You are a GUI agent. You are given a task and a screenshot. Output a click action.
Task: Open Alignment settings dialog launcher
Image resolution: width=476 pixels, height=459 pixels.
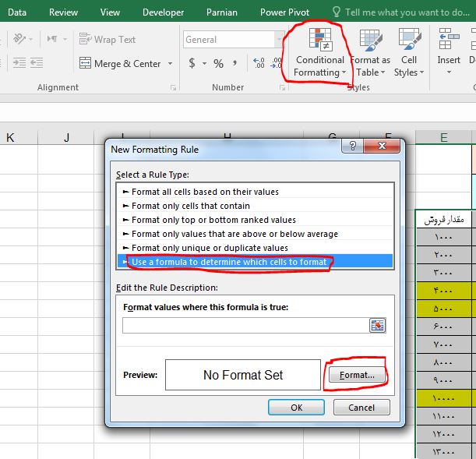tap(173, 88)
